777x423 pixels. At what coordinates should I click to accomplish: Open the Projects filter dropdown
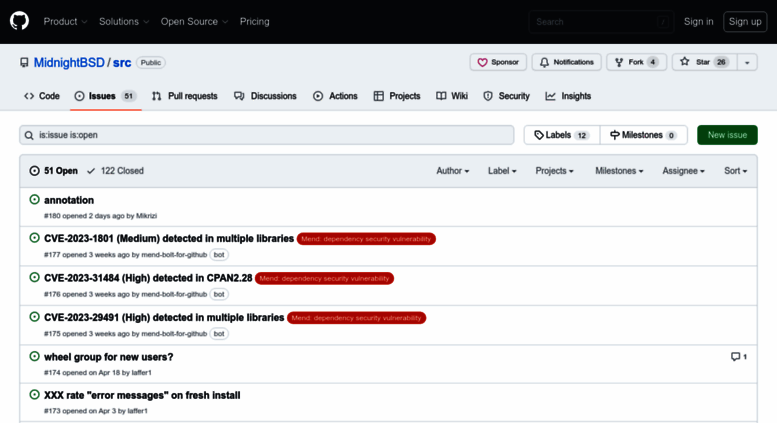(555, 171)
